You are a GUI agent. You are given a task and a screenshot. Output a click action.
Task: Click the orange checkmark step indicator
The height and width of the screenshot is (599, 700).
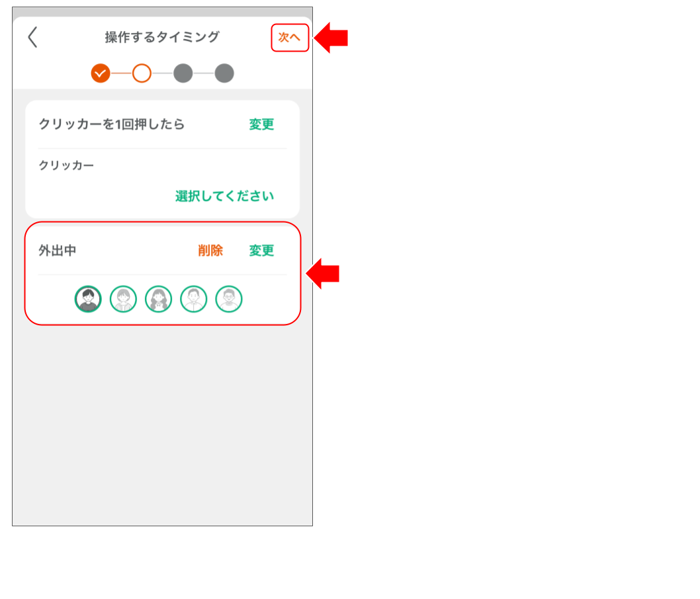[x=100, y=73]
